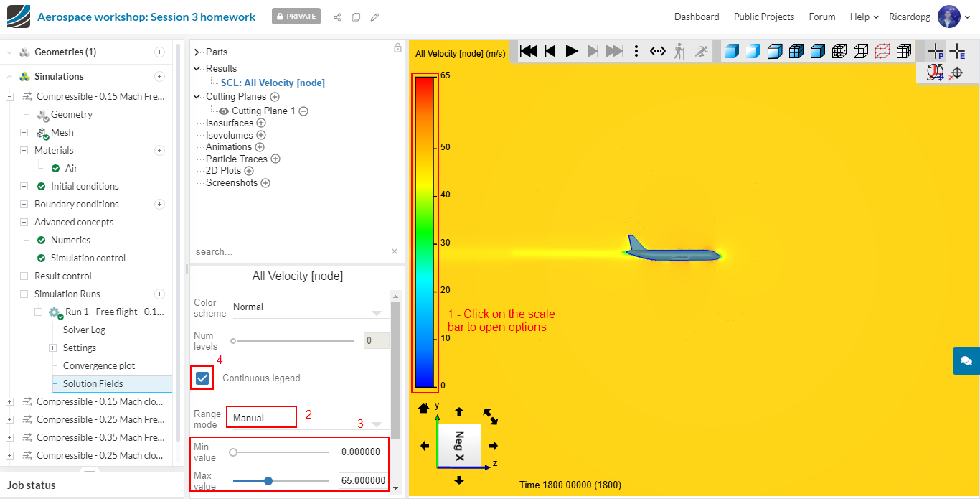Open the chat support widget
Image resolution: width=980 pixels, height=499 pixels.
click(966, 360)
